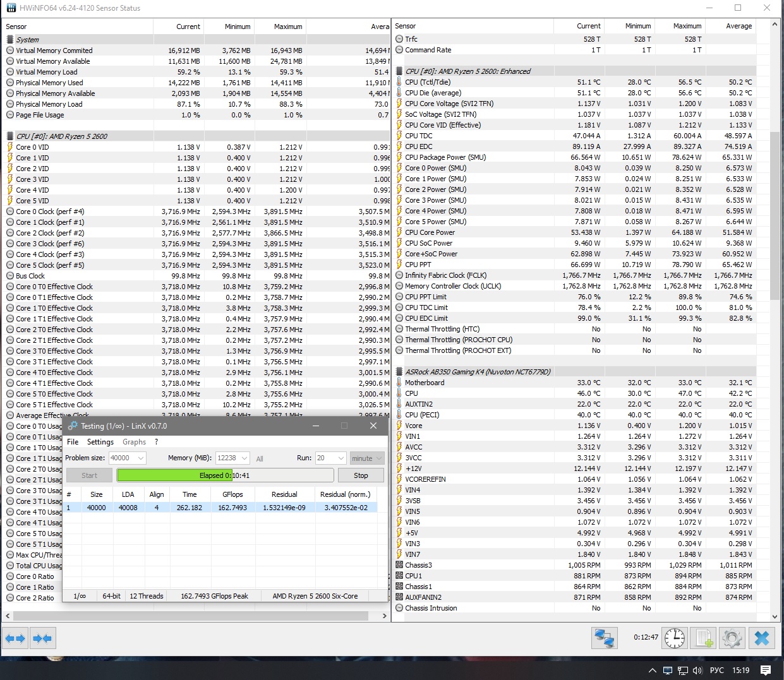Select the CPU Package Power (SMU) row

pos(575,157)
